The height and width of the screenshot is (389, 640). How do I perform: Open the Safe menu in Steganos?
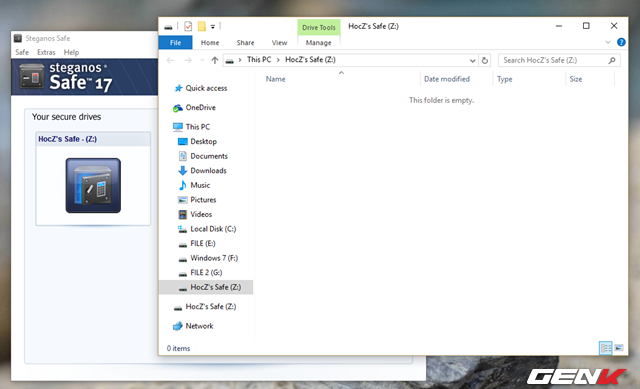(22, 52)
